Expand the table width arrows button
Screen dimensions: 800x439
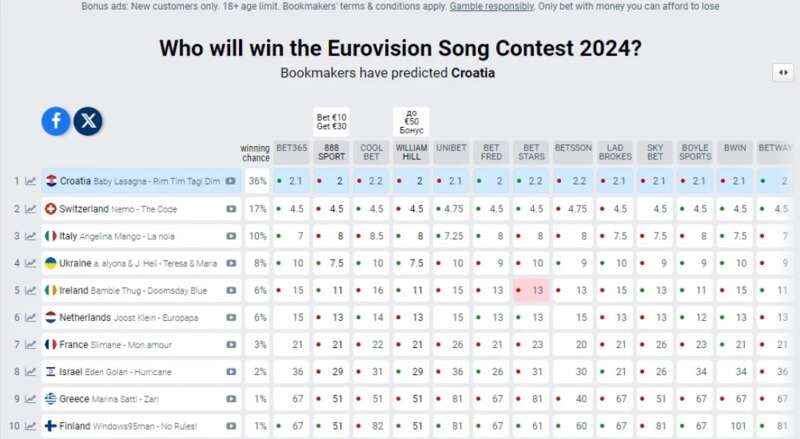(x=783, y=72)
